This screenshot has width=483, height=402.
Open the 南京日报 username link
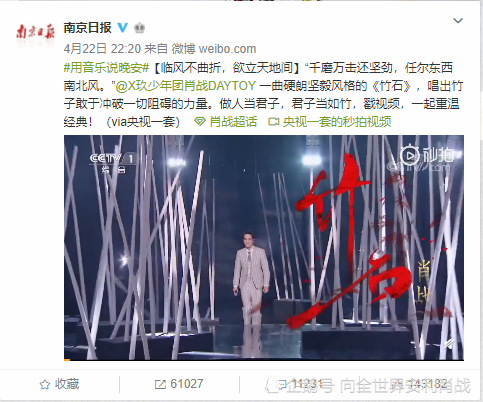click(88, 27)
